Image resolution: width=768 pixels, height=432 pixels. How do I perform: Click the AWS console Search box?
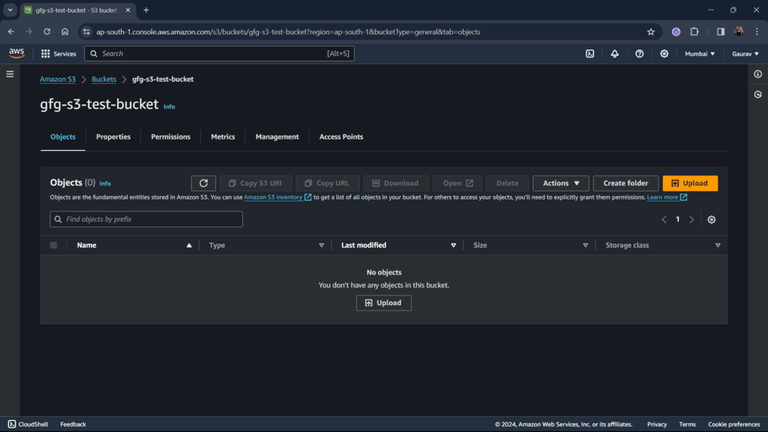(219, 54)
